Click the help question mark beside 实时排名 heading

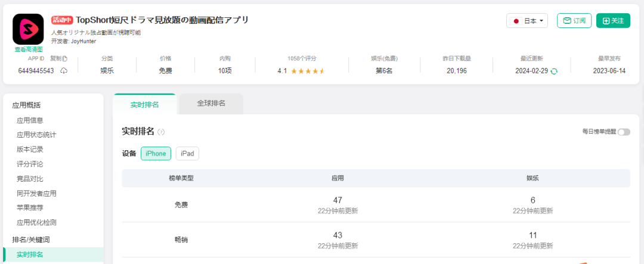[x=161, y=132]
